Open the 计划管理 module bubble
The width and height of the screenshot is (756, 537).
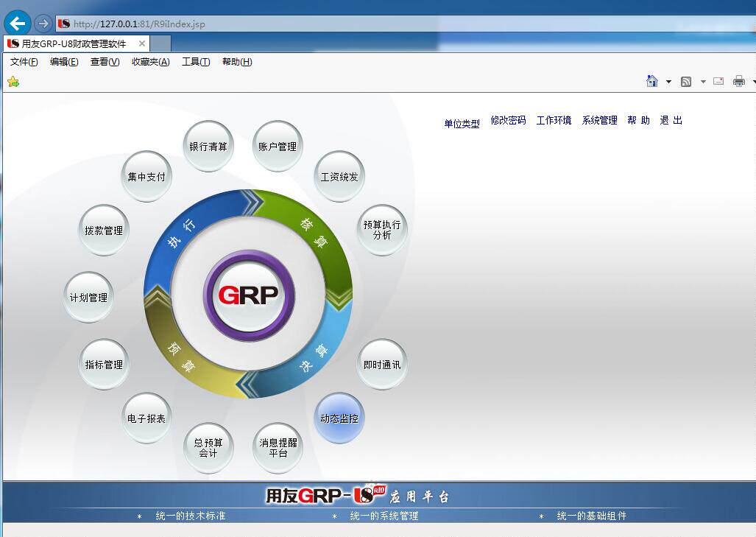(89, 297)
